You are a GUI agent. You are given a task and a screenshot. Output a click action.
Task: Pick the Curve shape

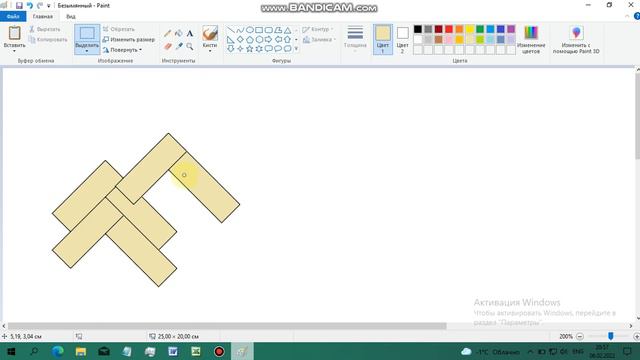[x=240, y=30]
